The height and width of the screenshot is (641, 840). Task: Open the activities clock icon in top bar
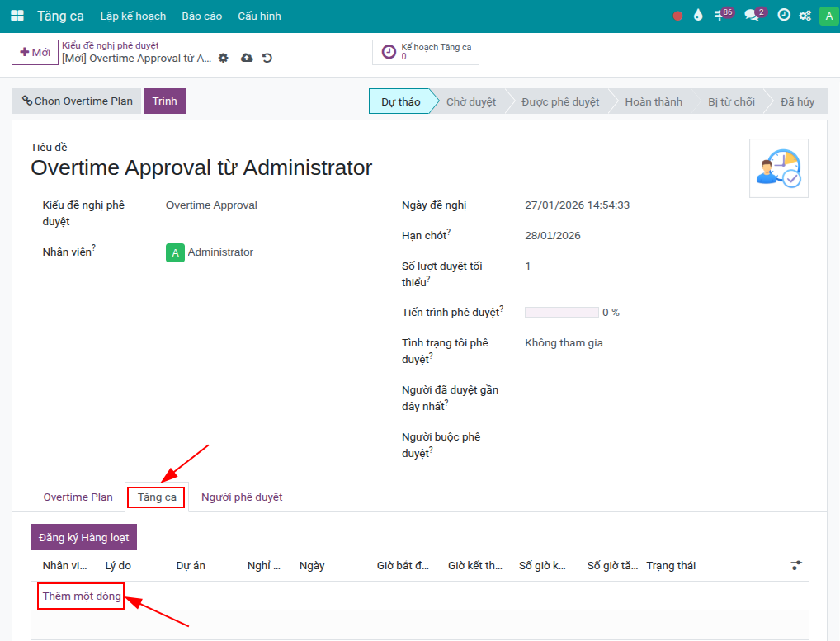(783, 15)
